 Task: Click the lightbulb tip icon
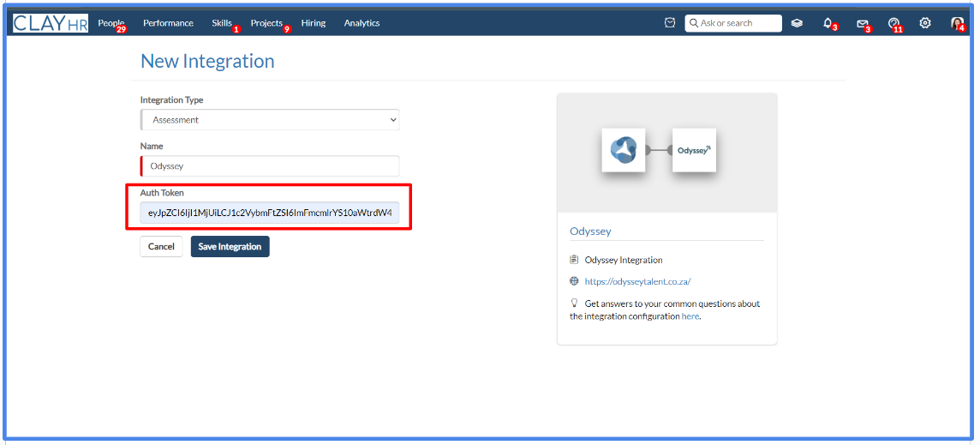574,303
